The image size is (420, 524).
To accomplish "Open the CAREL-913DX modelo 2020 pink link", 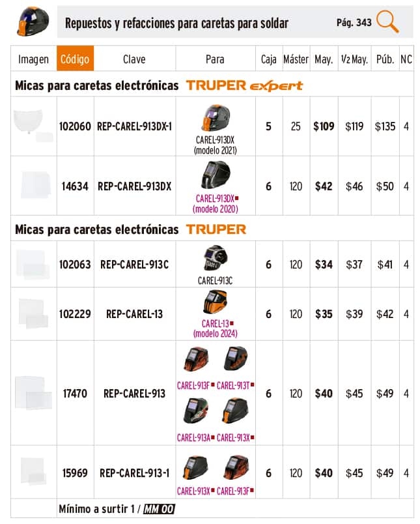I will [x=216, y=203].
